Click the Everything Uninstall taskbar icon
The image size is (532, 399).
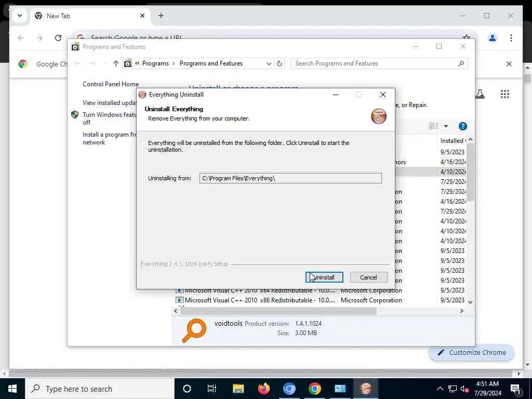pos(365,389)
